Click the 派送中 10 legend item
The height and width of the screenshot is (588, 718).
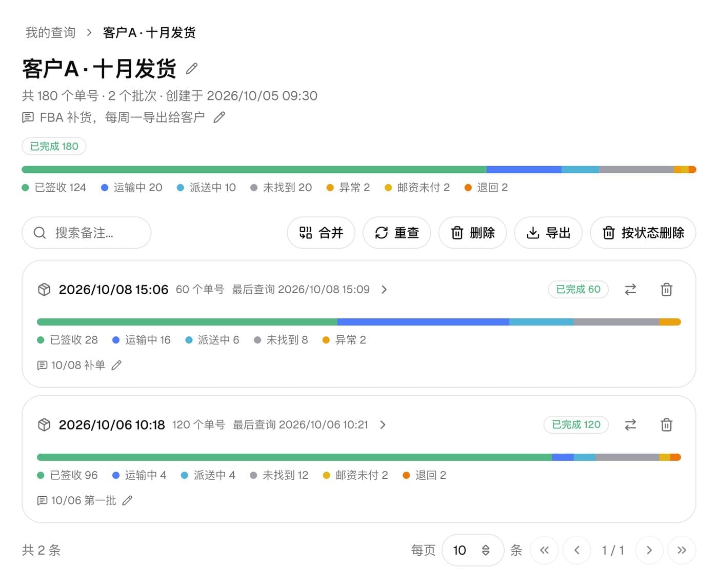click(206, 188)
